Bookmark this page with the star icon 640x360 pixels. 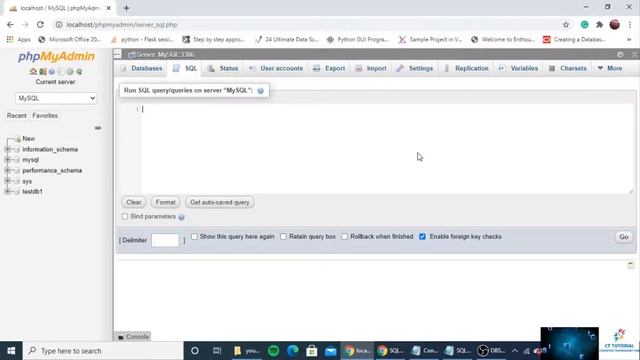566,24
